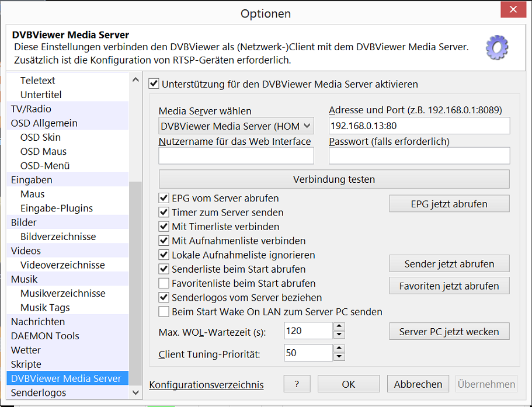Click 'EPG jetzt abrufen' button
The height and width of the screenshot is (407, 532).
[x=449, y=204]
